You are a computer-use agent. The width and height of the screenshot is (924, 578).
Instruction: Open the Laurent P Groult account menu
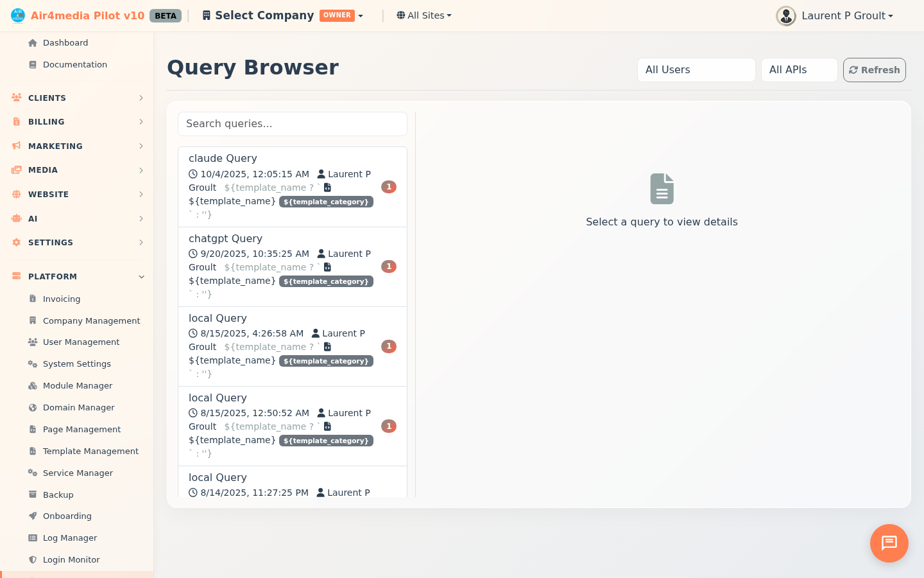[847, 15]
